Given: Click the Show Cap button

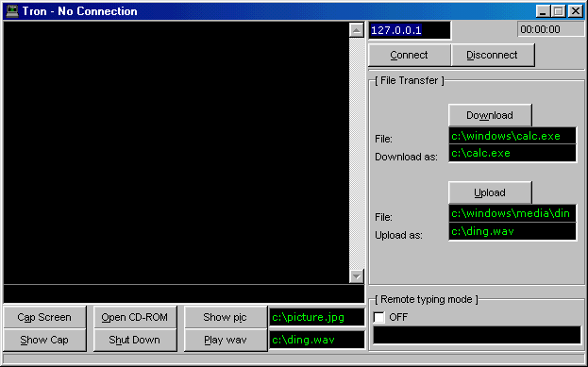Looking at the screenshot, I should point(44,340).
